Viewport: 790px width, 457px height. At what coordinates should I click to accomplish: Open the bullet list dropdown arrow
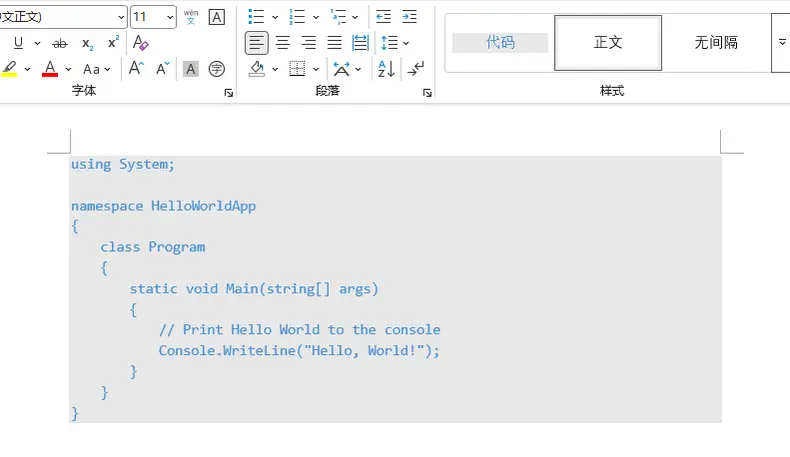[x=275, y=17]
